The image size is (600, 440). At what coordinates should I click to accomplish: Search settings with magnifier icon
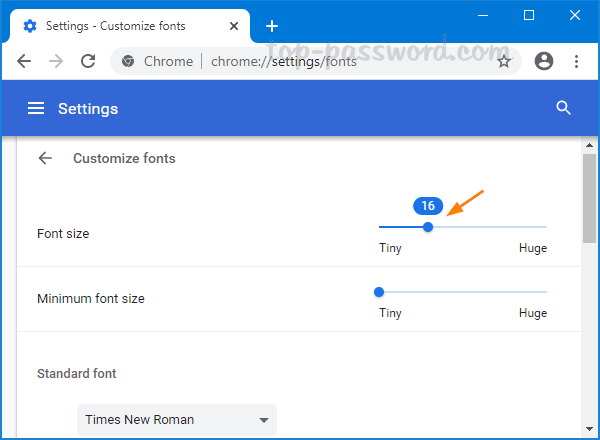pyautogui.click(x=563, y=108)
